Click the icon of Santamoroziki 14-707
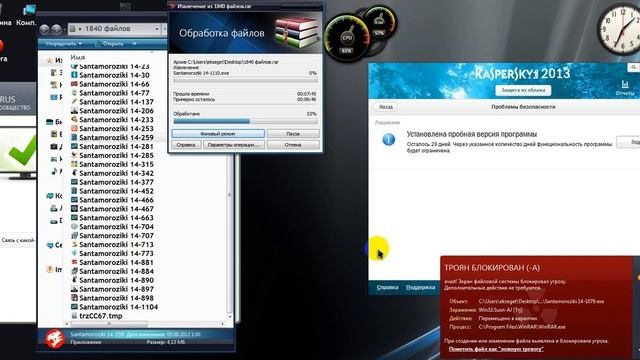Screen dimensions: 640x360 point(74,236)
